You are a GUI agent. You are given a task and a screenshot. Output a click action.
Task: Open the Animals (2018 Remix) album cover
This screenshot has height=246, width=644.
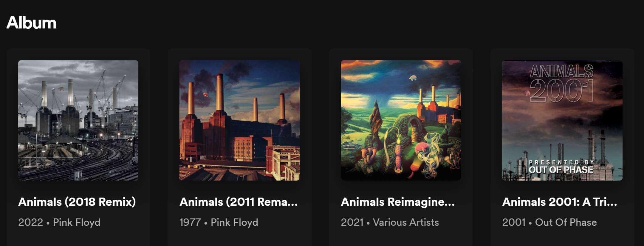(x=78, y=120)
